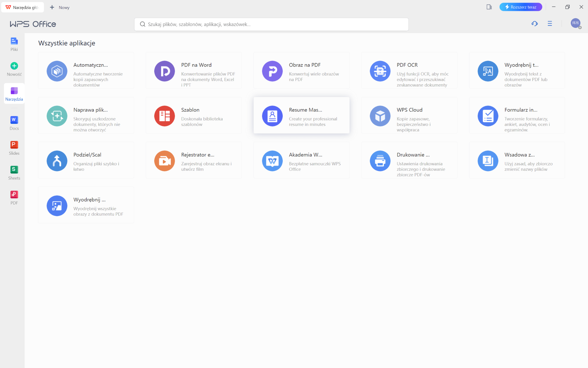
Task: Open the user avatar account menu
Action: coord(575,23)
